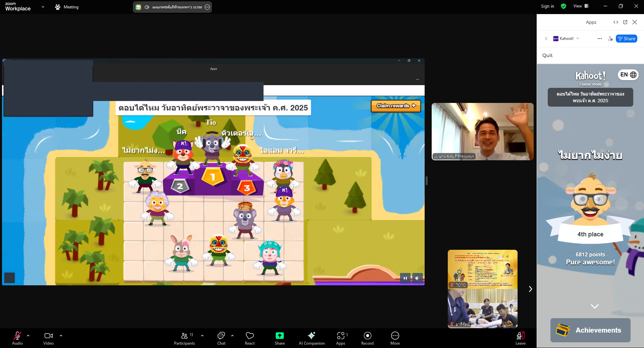Click Quit in the Kahoot panel
Image resolution: width=644 pixels, height=348 pixels.
pos(547,55)
